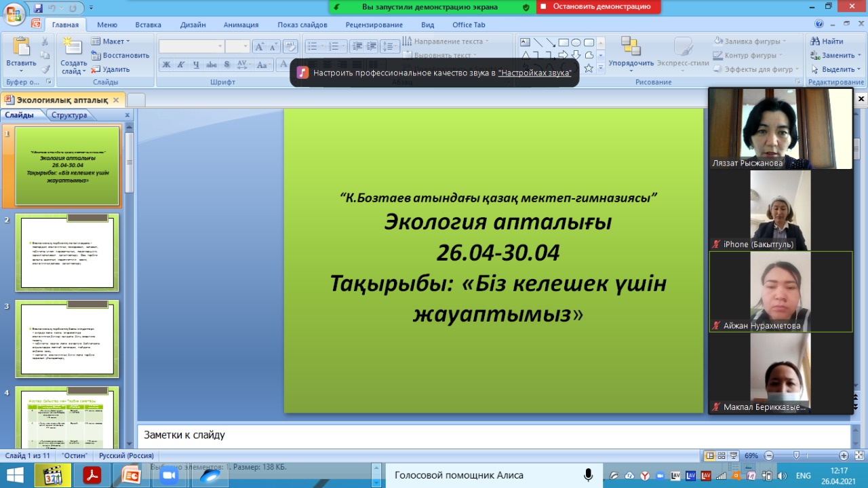The width and height of the screenshot is (868, 488).
Task: Click the Create slide (Создать слайд) icon
Action: tap(72, 48)
